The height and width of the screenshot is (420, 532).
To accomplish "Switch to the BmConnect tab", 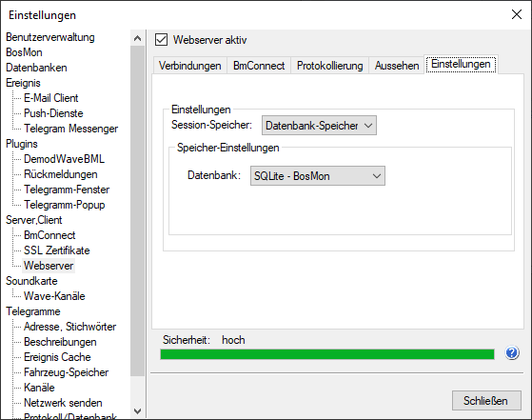I will [x=259, y=66].
